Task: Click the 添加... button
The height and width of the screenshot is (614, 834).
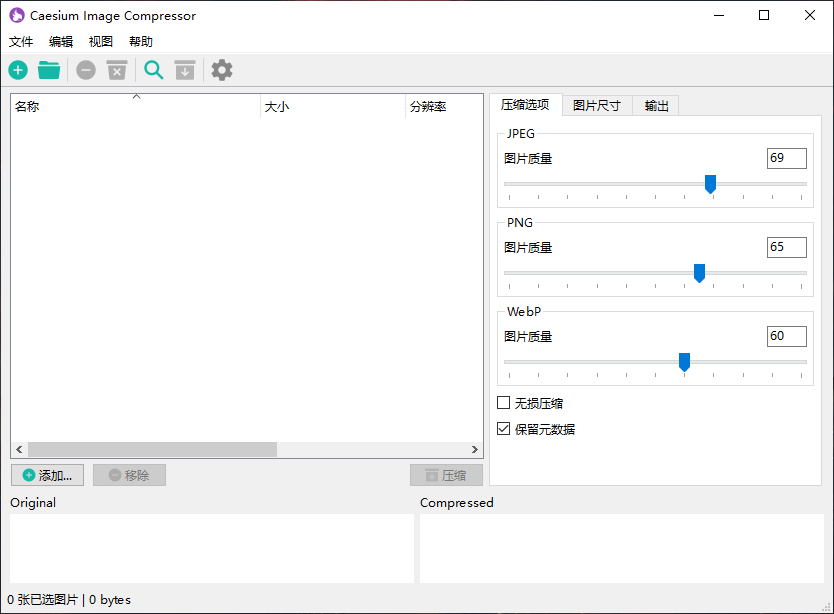Action: [47, 475]
